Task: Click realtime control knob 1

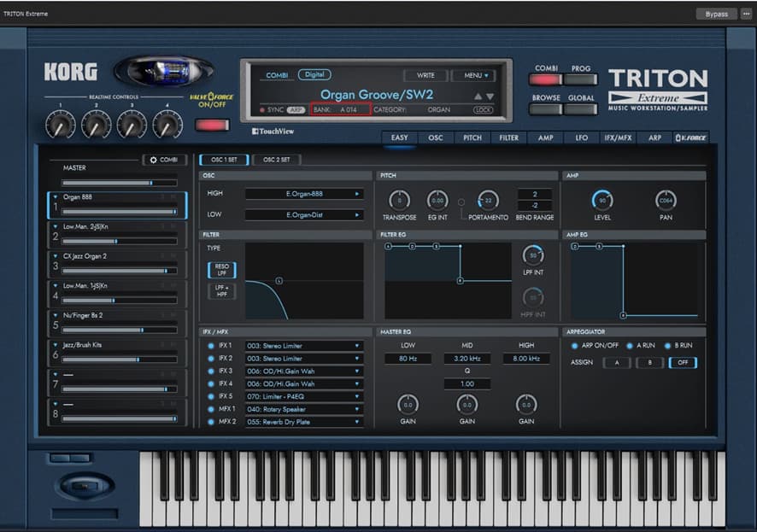Action: [x=61, y=125]
